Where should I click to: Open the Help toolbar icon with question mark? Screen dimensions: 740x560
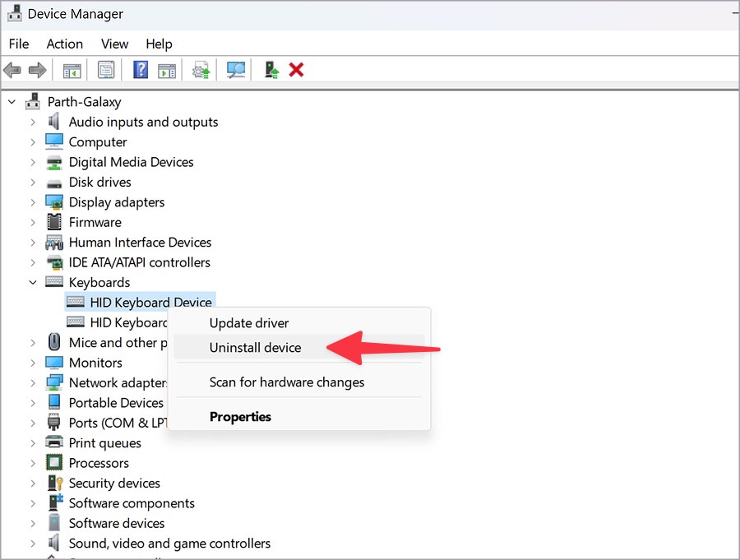coord(141,70)
